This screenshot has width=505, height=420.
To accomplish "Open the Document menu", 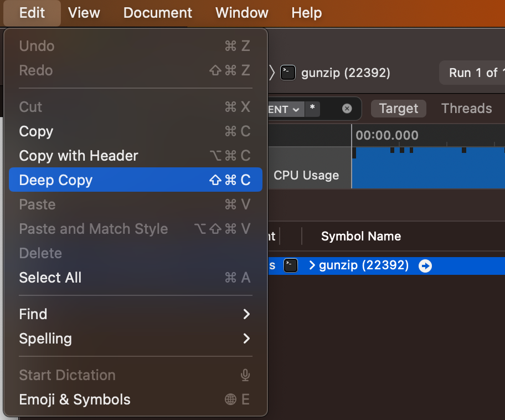I will [157, 13].
